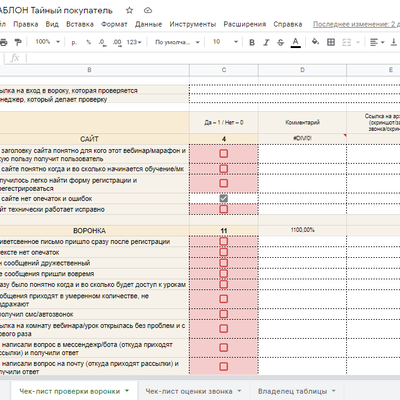Activate the paint format tool
The height and width of the screenshot is (400, 400).
pyautogui.click(x=18, y=42)
